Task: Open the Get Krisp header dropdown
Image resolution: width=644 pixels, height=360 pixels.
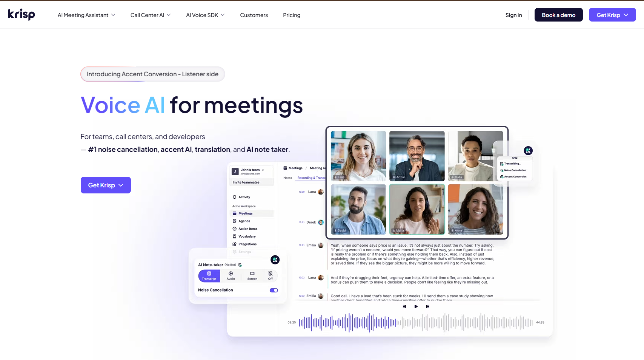Action: (612, 15)
